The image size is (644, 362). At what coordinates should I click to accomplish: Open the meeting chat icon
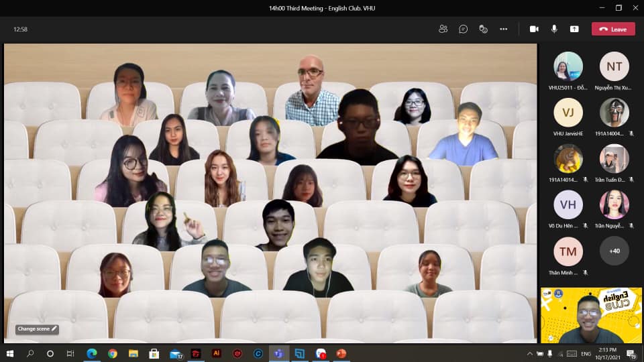[463, 29]
